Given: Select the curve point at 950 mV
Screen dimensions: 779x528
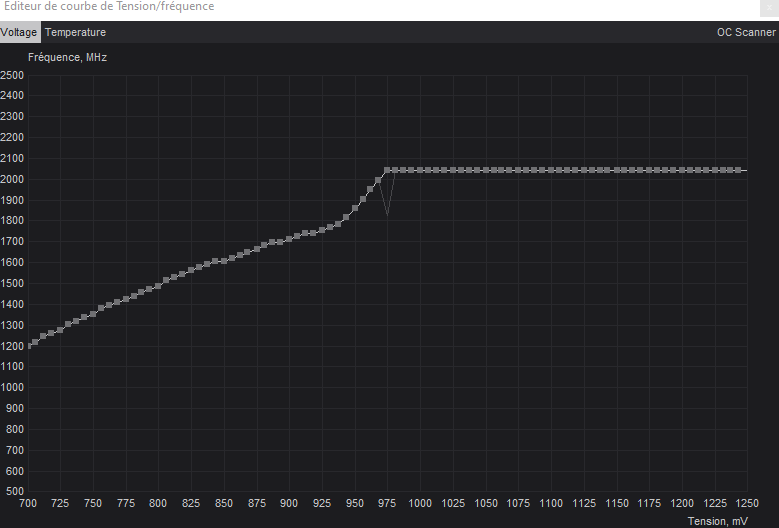Looking at the screenshot, I should [x=355, y=208].
